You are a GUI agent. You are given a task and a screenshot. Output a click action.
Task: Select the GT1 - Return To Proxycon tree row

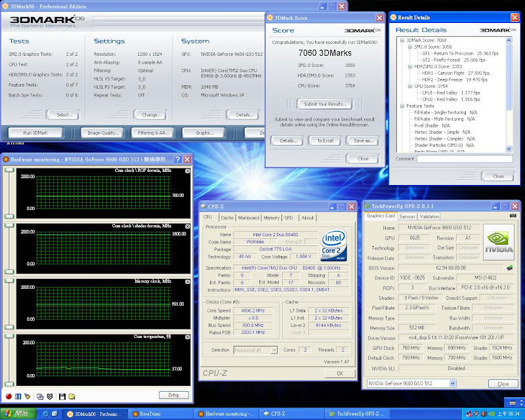460,54
